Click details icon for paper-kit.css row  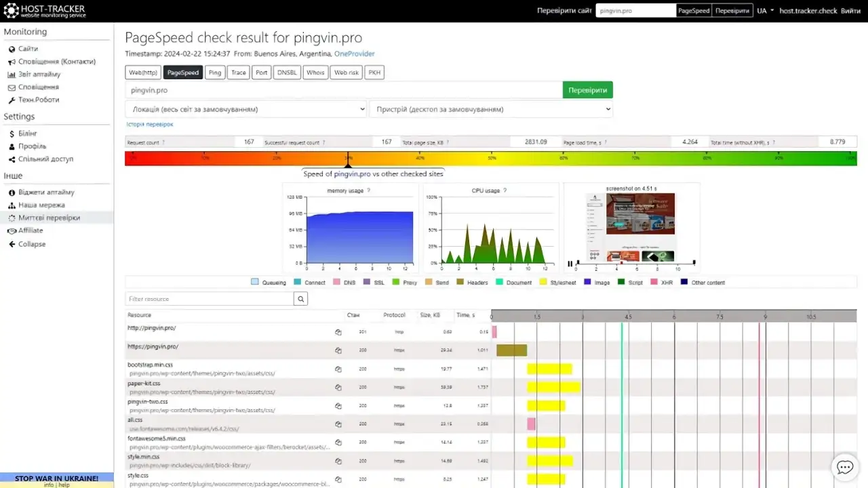tap(338, 387)
